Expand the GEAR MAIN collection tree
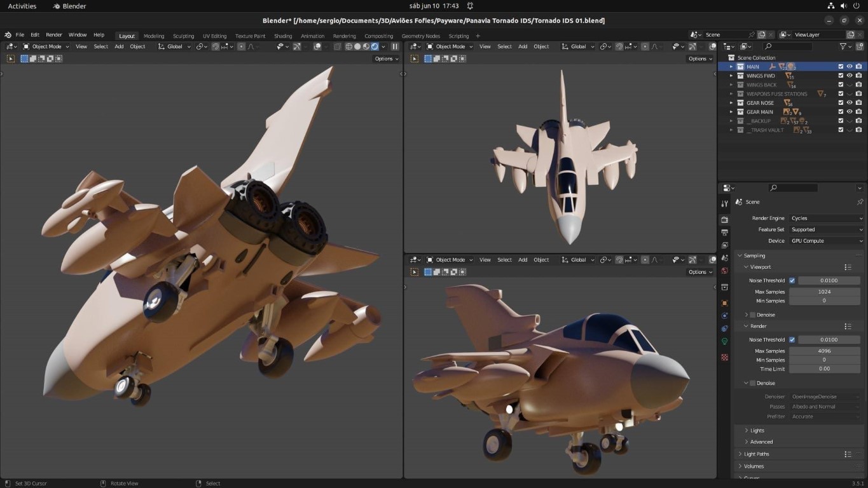The height and width of the screenshot is (488, 868). click(731, 112)
